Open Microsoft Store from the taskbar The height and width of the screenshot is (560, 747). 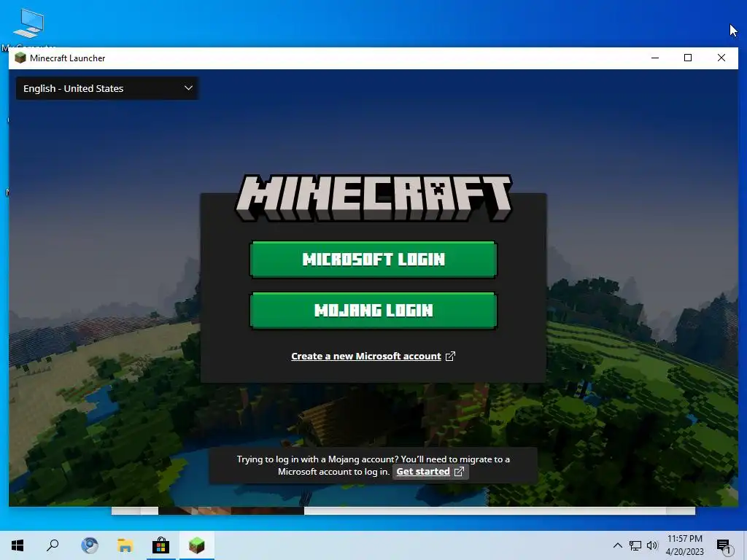coord(160,545)
